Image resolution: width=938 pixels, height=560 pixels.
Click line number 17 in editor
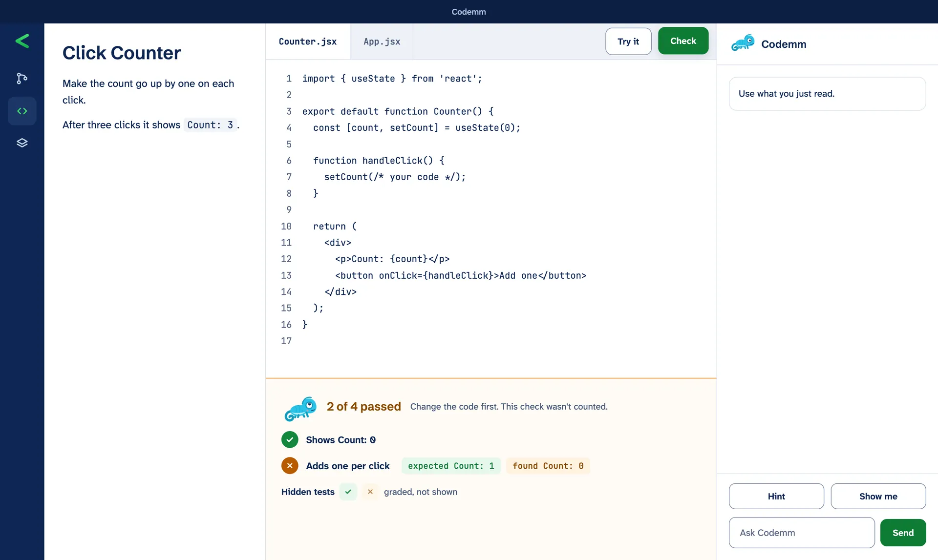[286, 341]
